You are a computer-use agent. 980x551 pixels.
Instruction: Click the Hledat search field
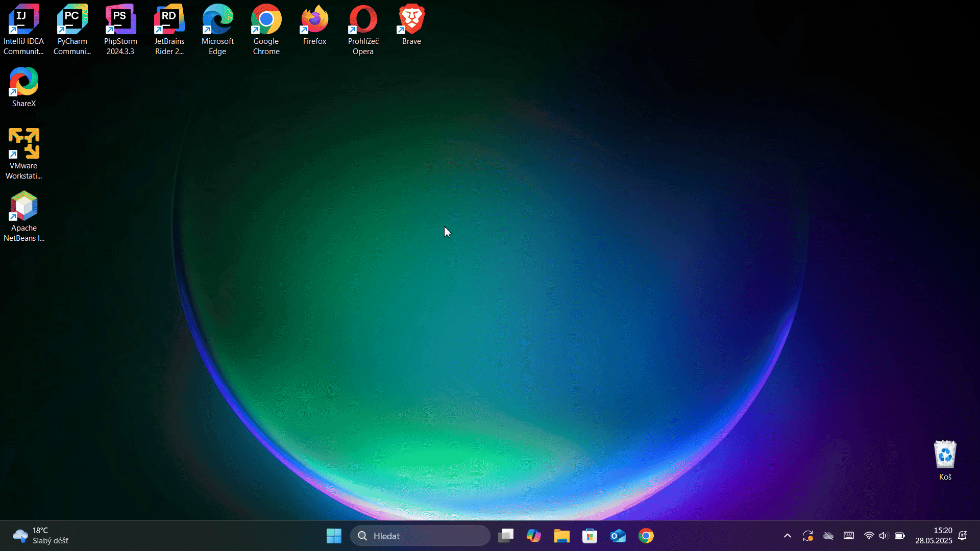[x=420, y=536]
